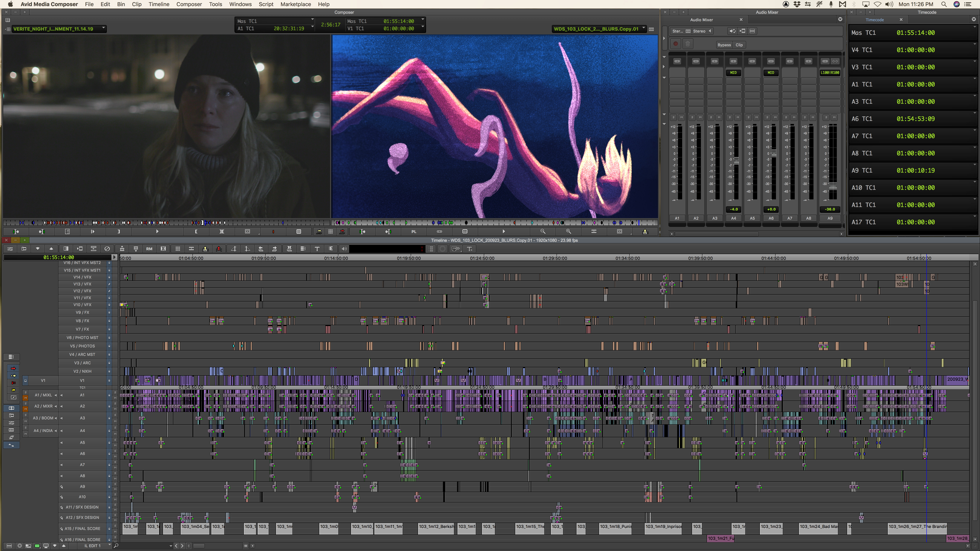Click the Remove Effect circle-slash icon
This screenshot has height=551, width=980.
107,249
